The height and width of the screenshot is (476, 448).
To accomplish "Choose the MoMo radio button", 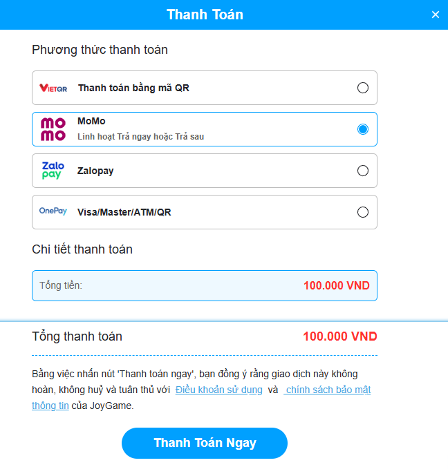I will (363, 129).
